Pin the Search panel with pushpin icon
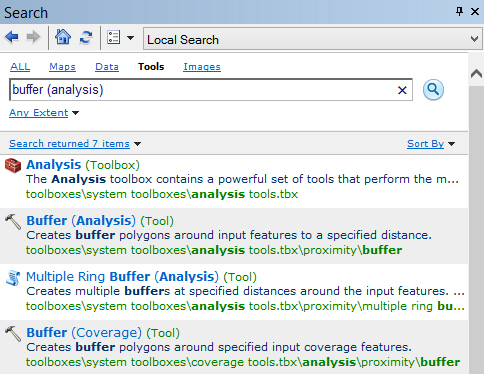The image size is (484, 374). coord(459,12)
